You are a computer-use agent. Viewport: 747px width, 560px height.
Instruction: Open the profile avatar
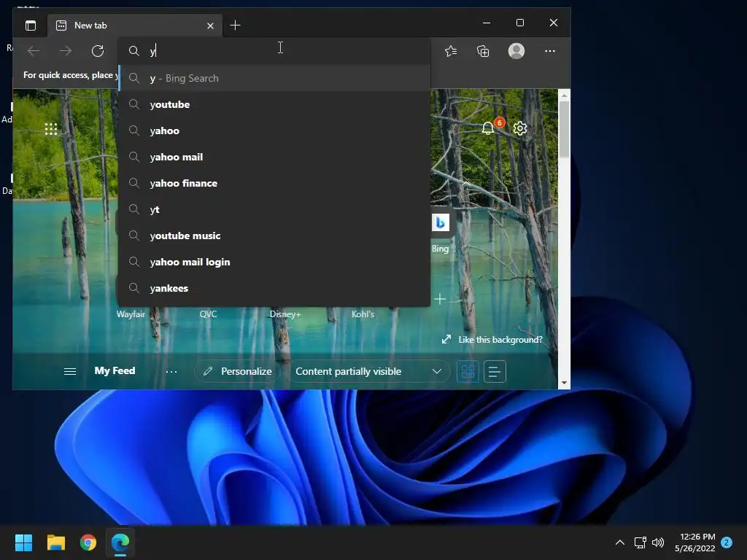coord(516,51)
